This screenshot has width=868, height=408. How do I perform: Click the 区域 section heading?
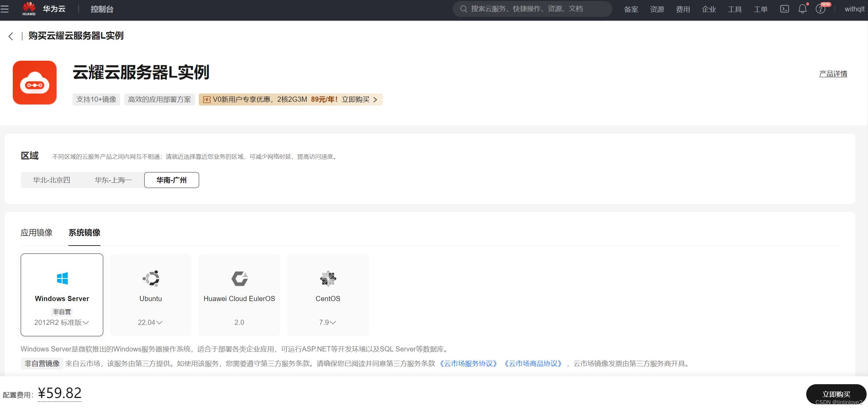[30, 156]
